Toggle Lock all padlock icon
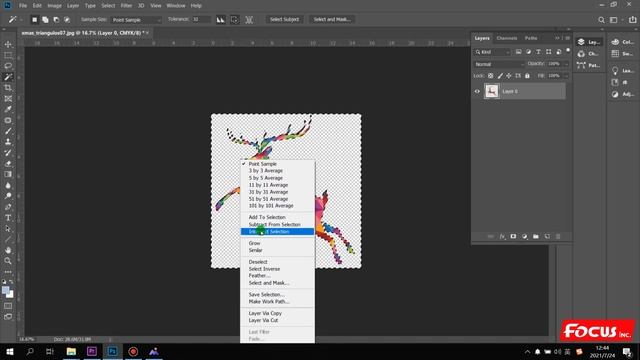The height and width of the screenshot is (360, 640). [527, 76]
